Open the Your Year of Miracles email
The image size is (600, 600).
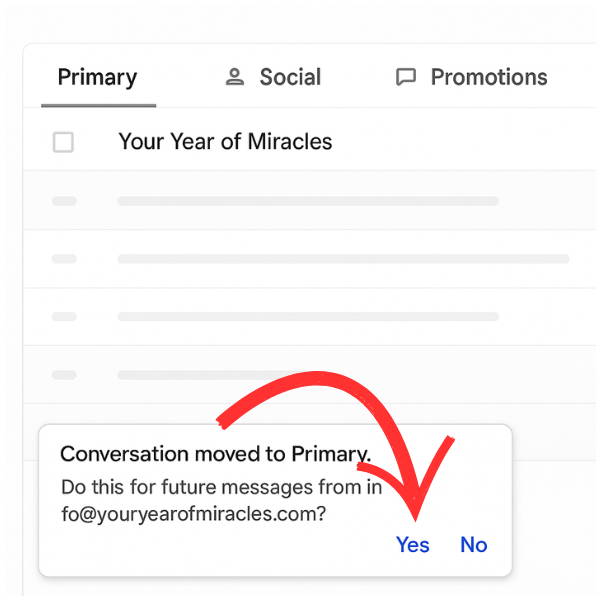[225, 142]
